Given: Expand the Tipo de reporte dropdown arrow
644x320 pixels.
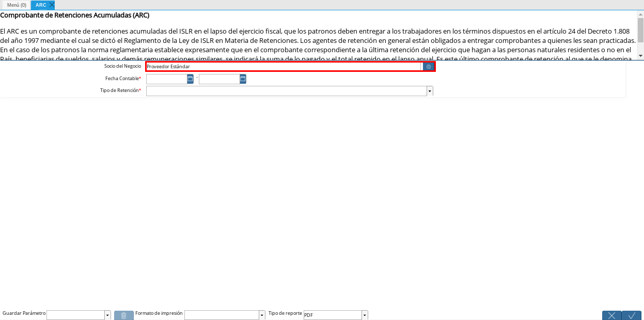Looking at the screenshot, I should coord(365,315).
